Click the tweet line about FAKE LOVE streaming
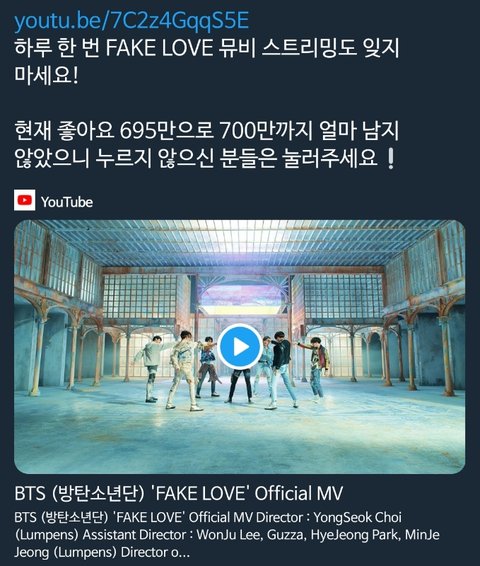480x566 pixels. click(207, 48)
